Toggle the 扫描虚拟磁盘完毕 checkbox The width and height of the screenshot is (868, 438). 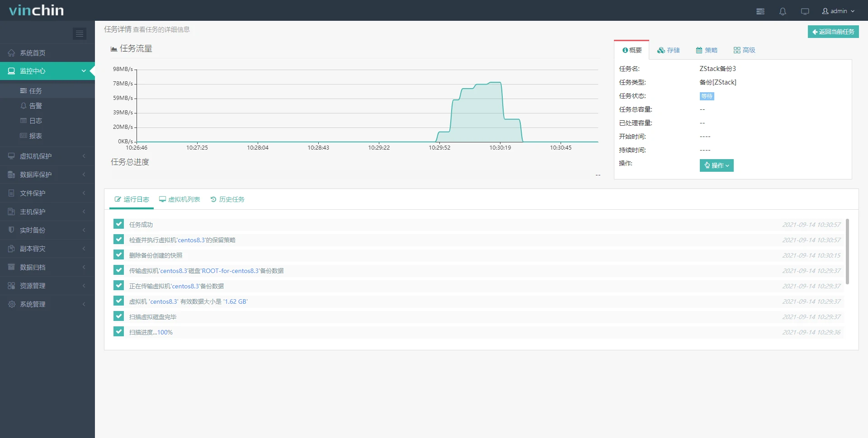point(119,316)
